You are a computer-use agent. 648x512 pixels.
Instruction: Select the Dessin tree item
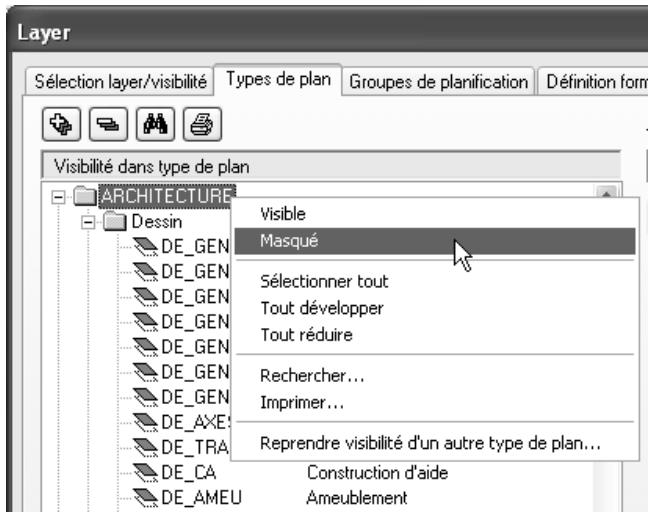157,222
